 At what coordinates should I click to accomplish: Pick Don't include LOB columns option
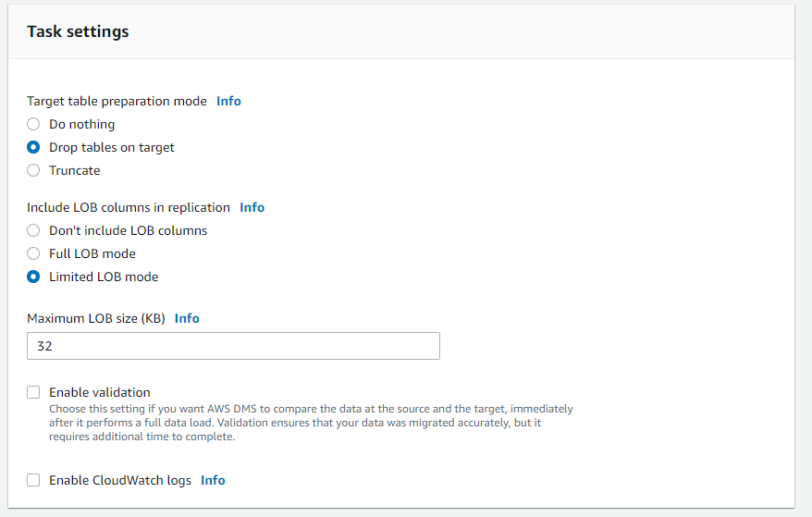tap(33, 230)
